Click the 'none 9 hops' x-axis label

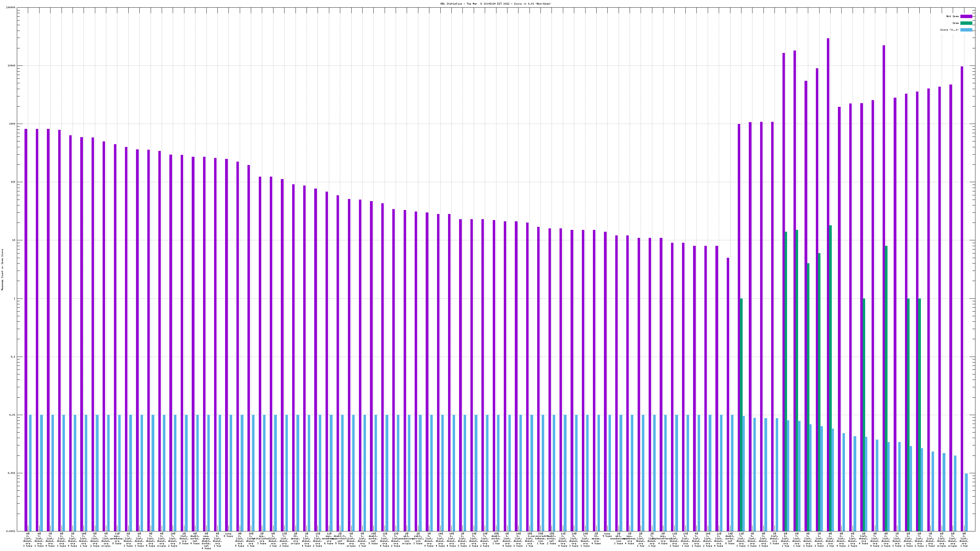point(607,535)
